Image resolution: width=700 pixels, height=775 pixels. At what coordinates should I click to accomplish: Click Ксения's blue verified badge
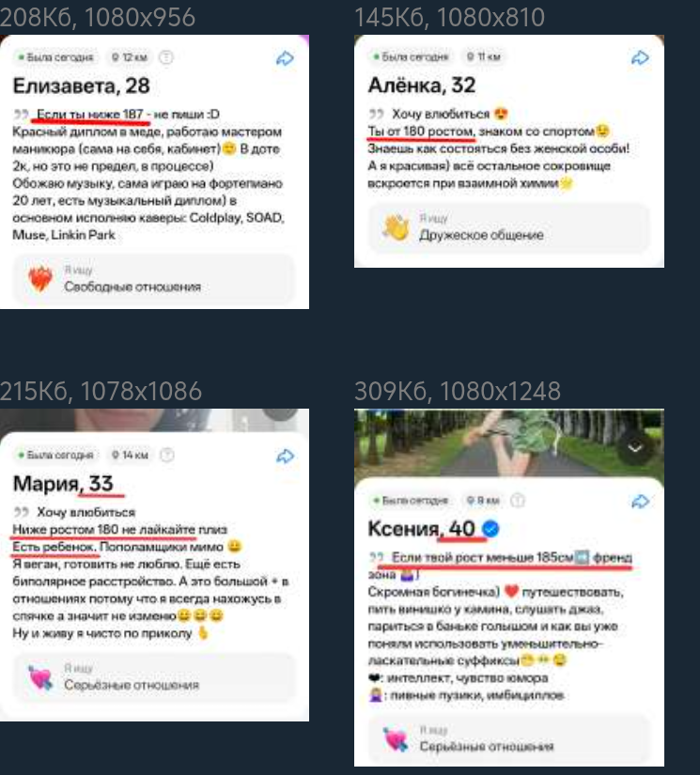pos(490,529)
